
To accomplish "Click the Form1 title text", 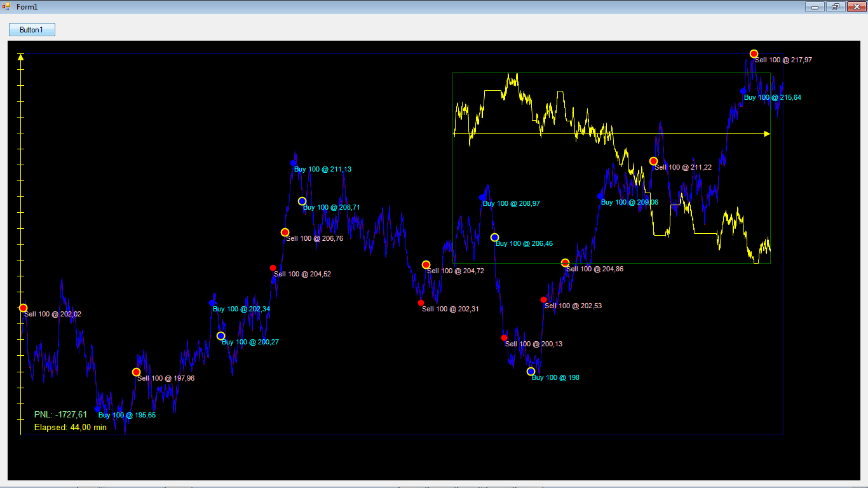I will [x=27, y=6].
